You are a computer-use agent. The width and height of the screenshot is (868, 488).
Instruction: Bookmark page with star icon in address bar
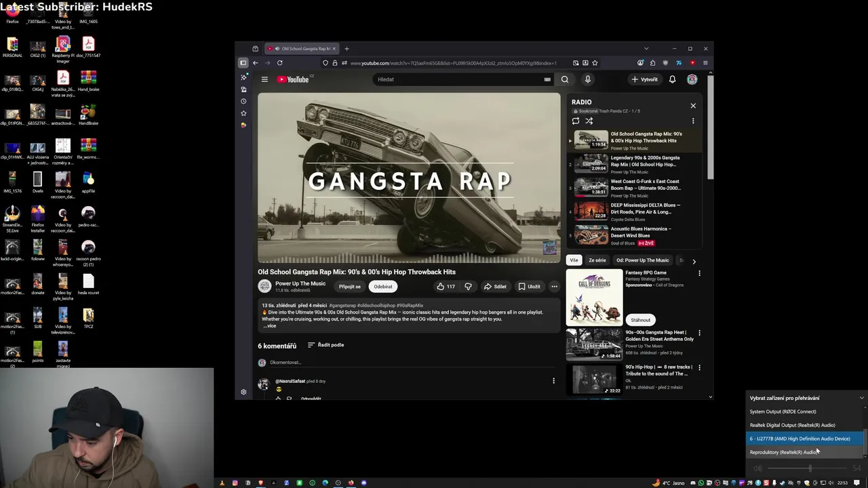595,63
